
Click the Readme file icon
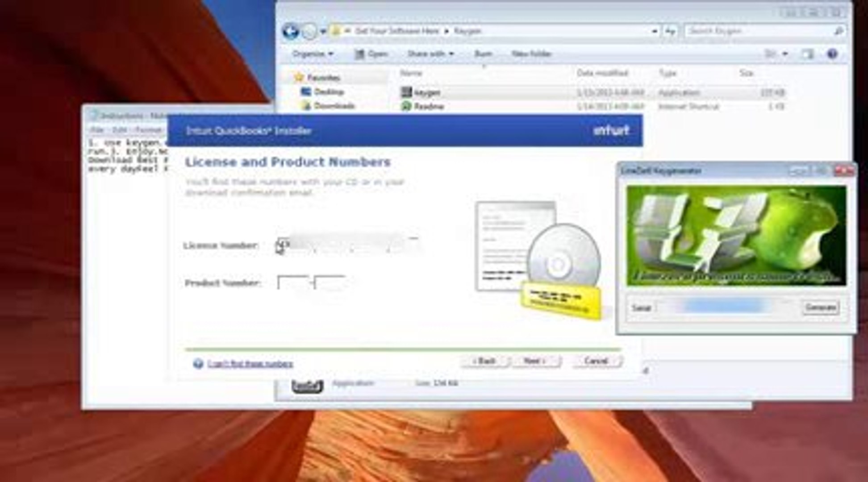point(406,106)
